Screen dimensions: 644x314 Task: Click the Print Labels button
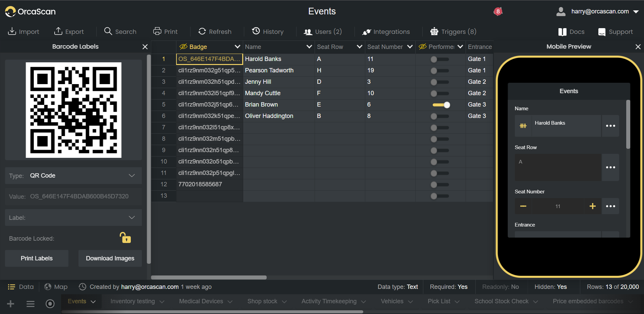(37, 258)
